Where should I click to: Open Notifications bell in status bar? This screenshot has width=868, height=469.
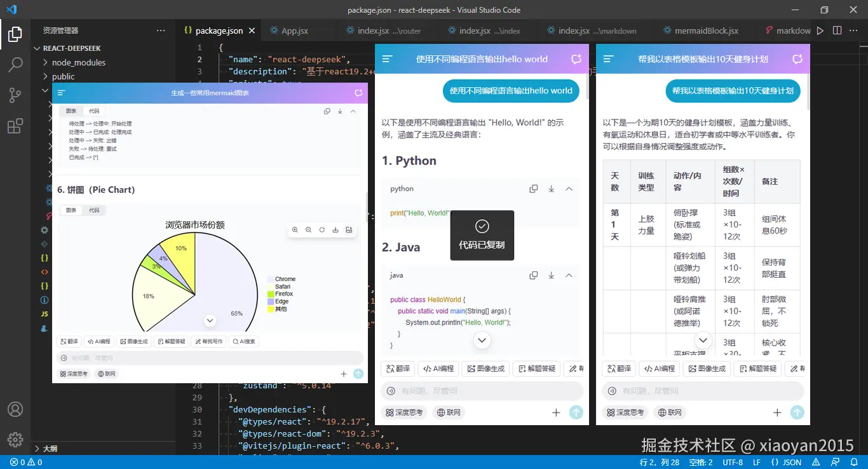[x=854, y=462]
